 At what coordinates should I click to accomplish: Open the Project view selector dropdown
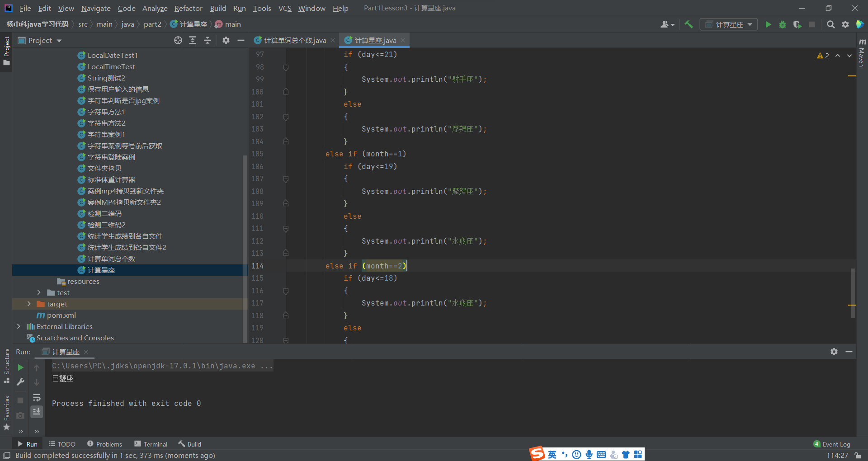click(x=40, y=41)
